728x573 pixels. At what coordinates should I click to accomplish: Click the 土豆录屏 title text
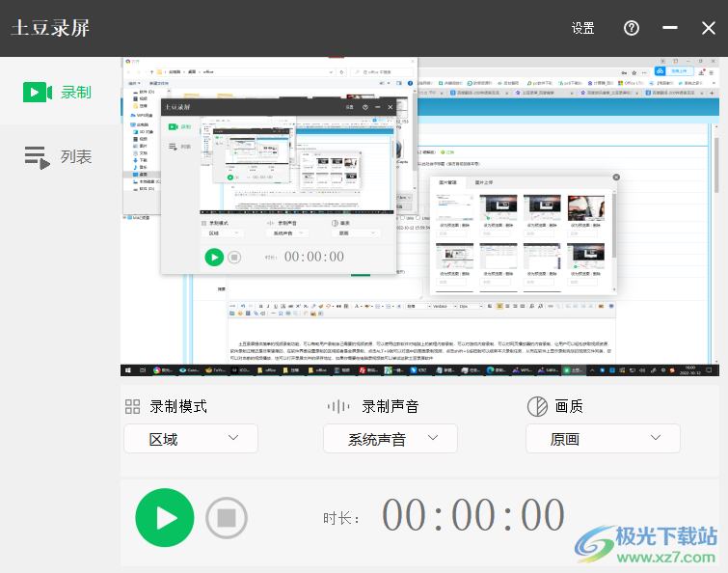point(50,28)
